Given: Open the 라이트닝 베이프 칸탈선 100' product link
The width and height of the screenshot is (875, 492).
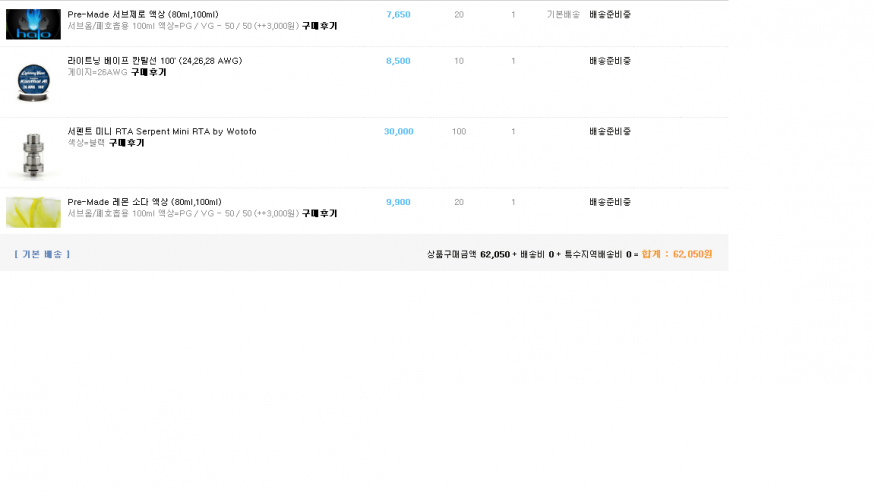Looking at the screenshot, I should pos(154,61).
